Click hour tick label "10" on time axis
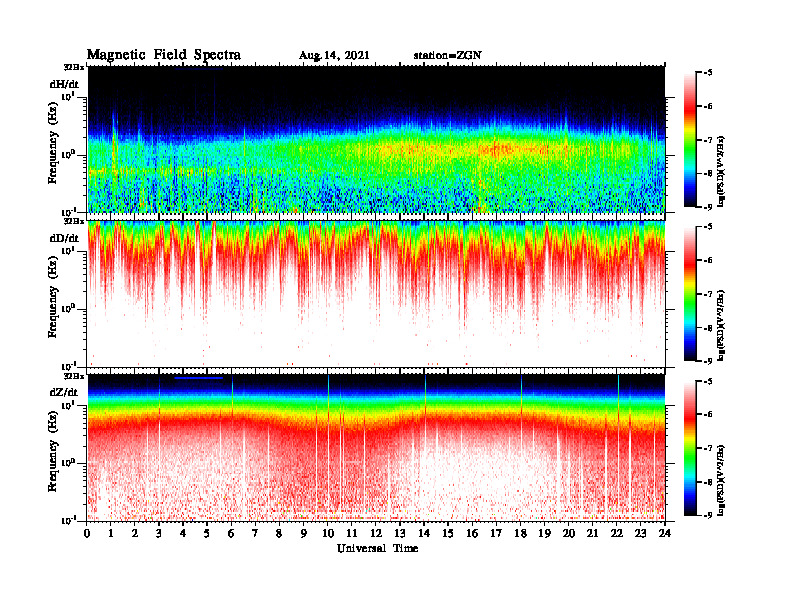The image size is (792, 612). click(x=327, y=534)
